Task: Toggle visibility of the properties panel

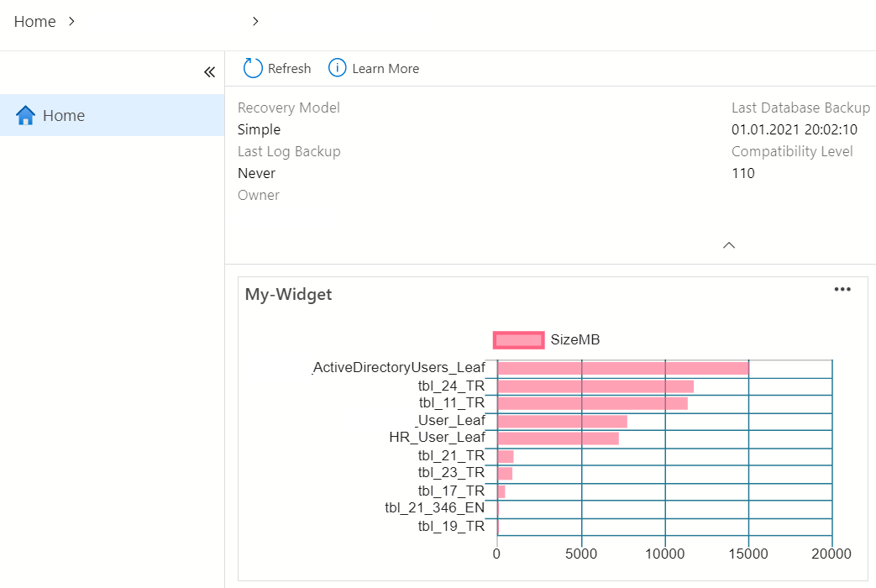Action: (x=728, y=245)
